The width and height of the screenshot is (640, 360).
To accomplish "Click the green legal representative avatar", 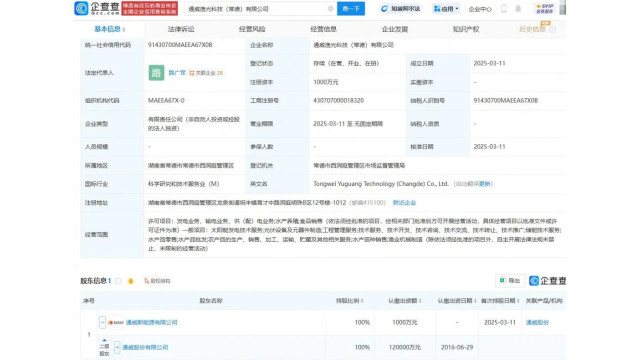I will (156, 73).
